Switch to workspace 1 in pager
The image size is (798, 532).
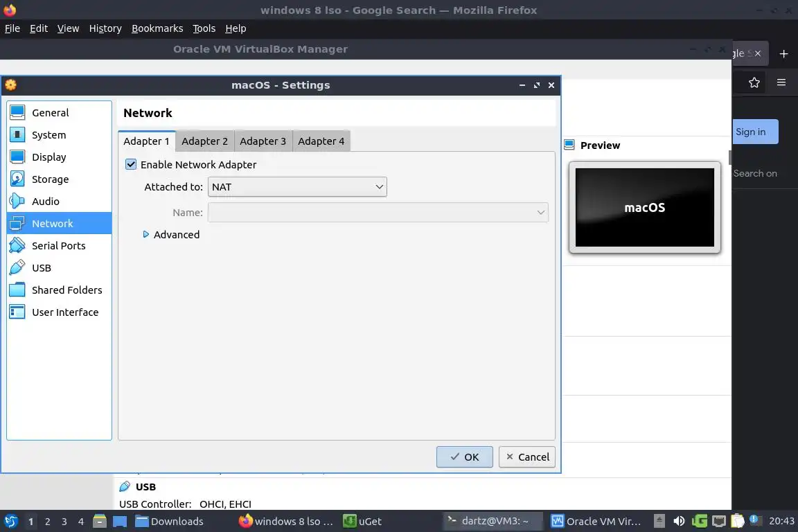tap(31, 522)
